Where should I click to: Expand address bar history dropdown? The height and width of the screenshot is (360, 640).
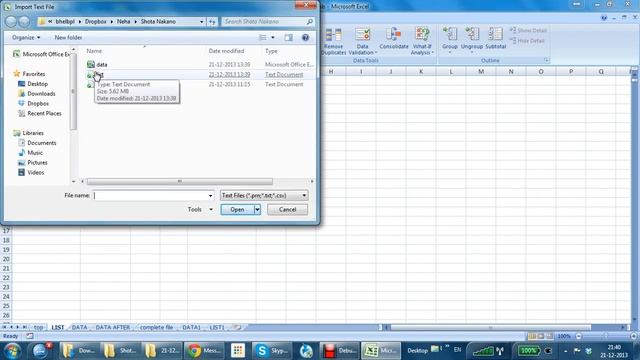click(202, 22)
